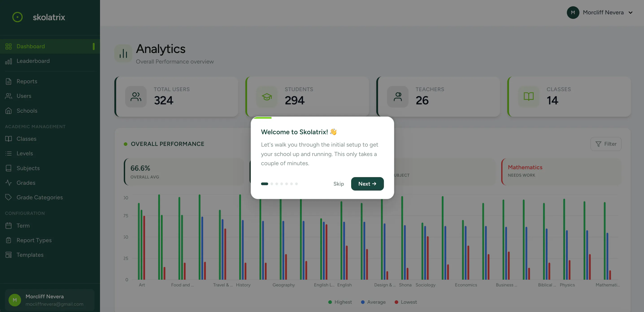Click the OVERALL PERFORMANCE section title
The width and height of the screenshot is (644, 312).
tap(168, 144)
